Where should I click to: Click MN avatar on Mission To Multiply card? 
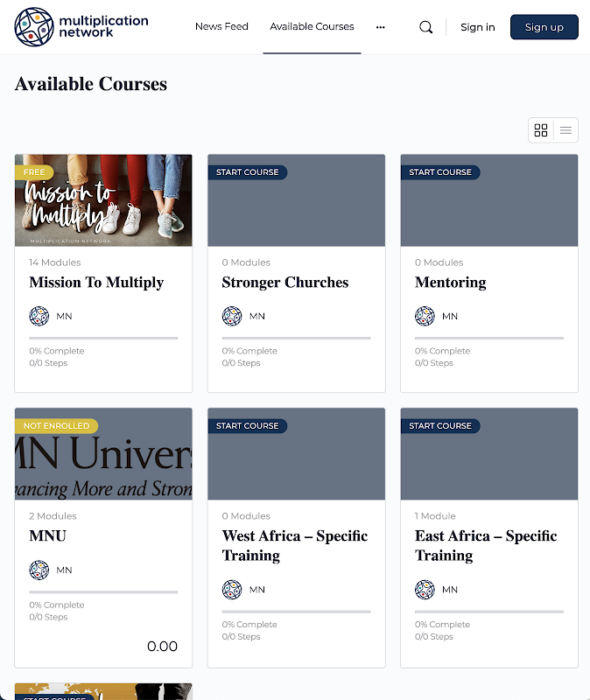[39, 316]
